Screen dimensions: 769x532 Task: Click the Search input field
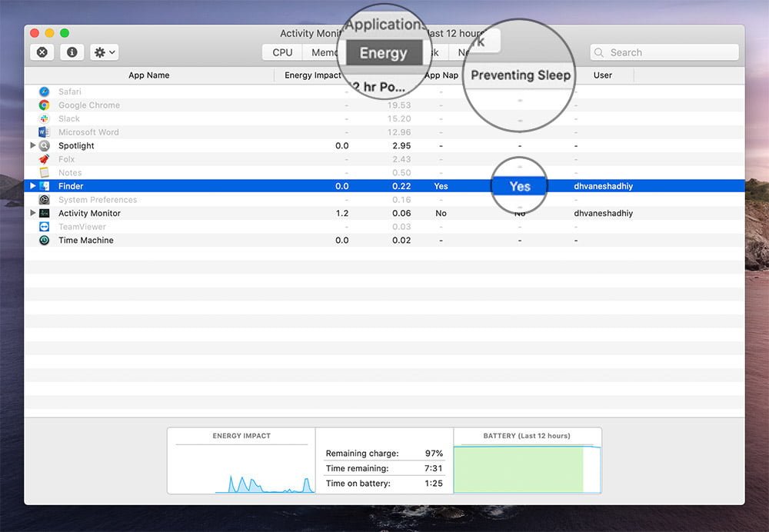click(669, 52)
